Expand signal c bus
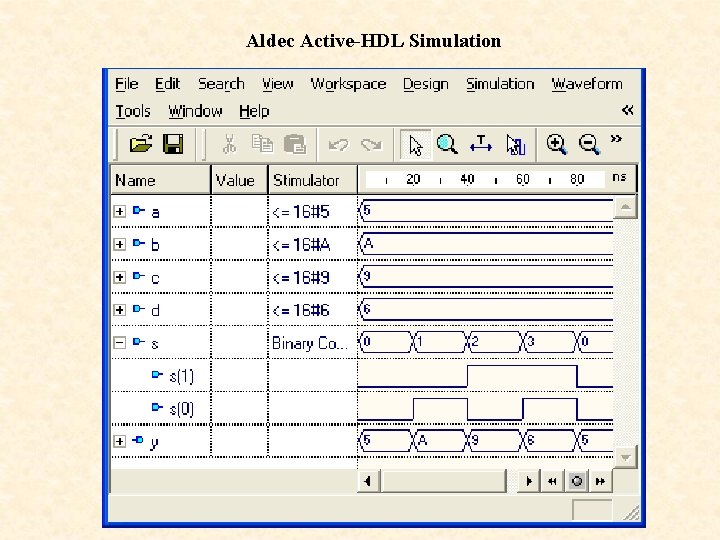The image size is (720, 540). [119, 277]
